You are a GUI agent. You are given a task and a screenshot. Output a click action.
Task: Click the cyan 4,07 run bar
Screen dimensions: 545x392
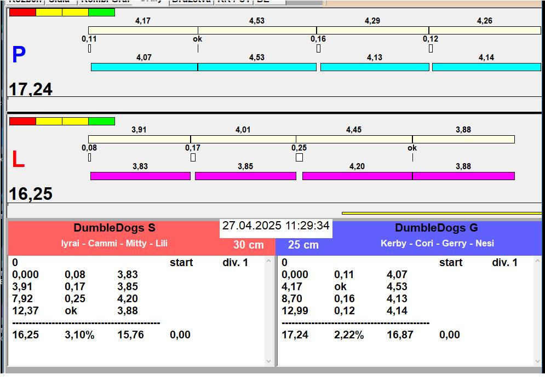(x=144, y=67)
